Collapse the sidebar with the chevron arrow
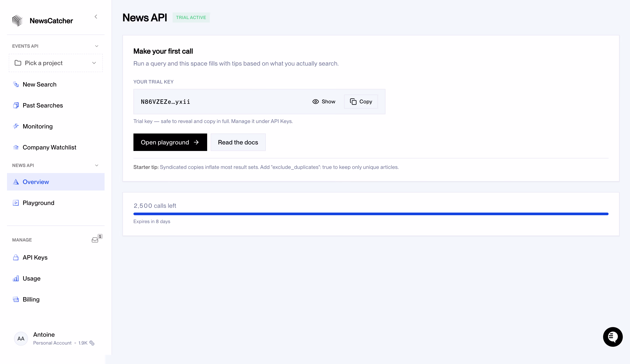The width and height of the screenshot is (630, 364). tap(96, 17)
